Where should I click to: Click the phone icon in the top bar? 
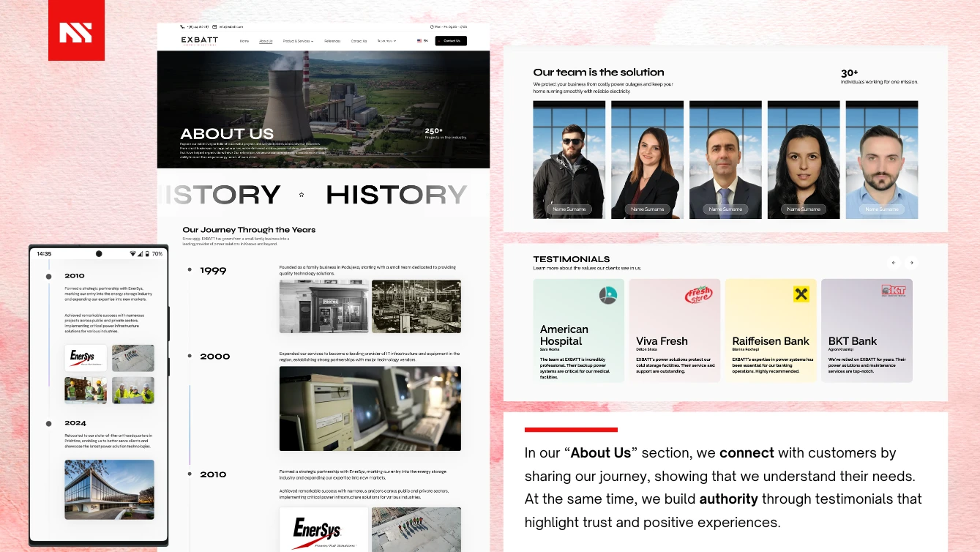pyautogui.click(x=182, y=26)
